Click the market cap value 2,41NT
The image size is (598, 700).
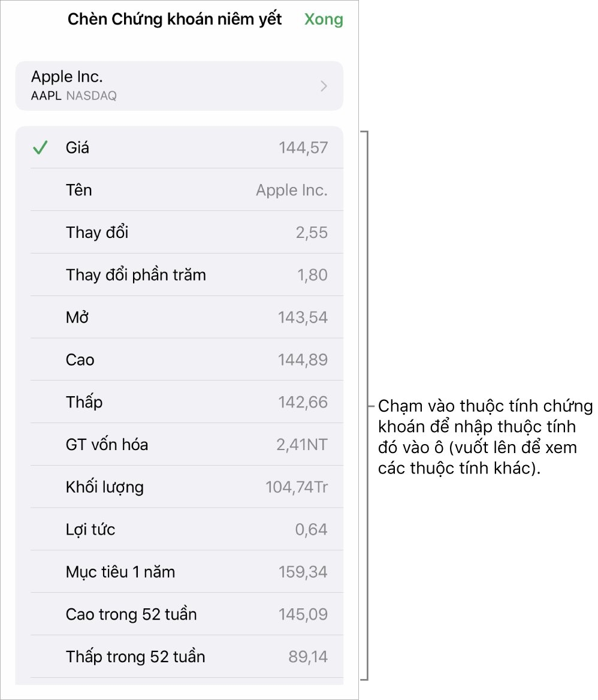(302, 445)
